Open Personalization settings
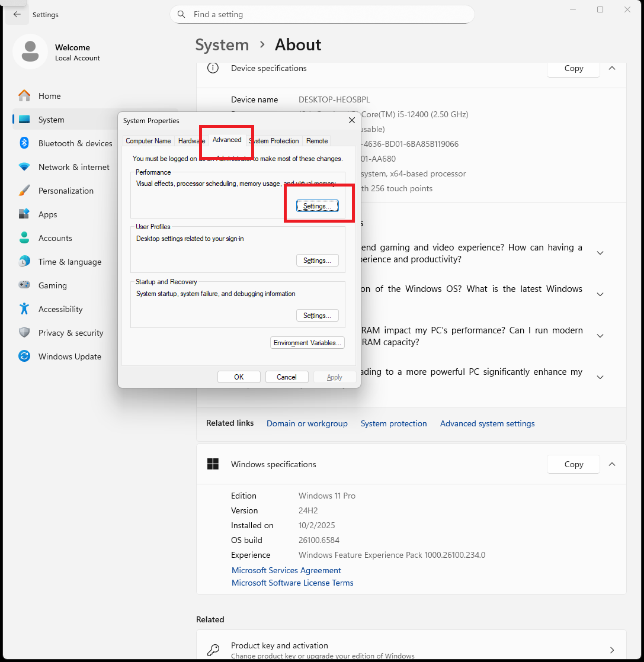The image size is (644, 662). pos(66,191)
